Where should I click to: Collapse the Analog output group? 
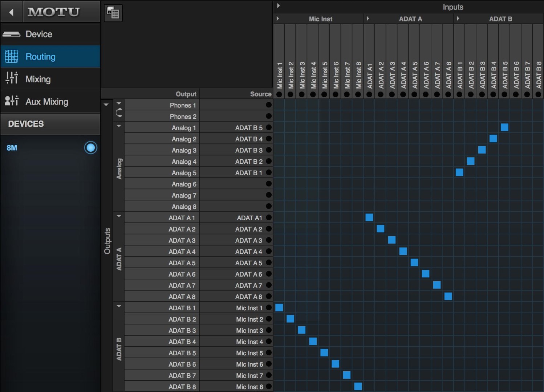(x=119, y=126)
